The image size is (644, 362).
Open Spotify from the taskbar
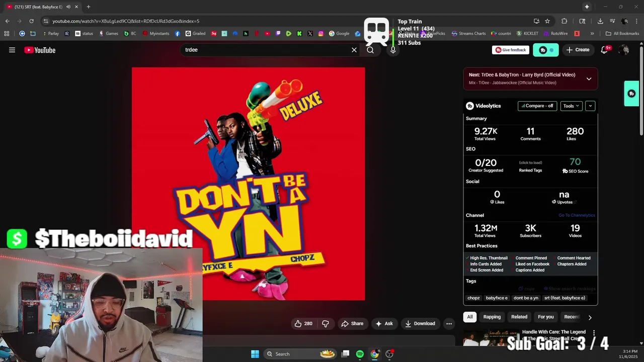(360, 354)
